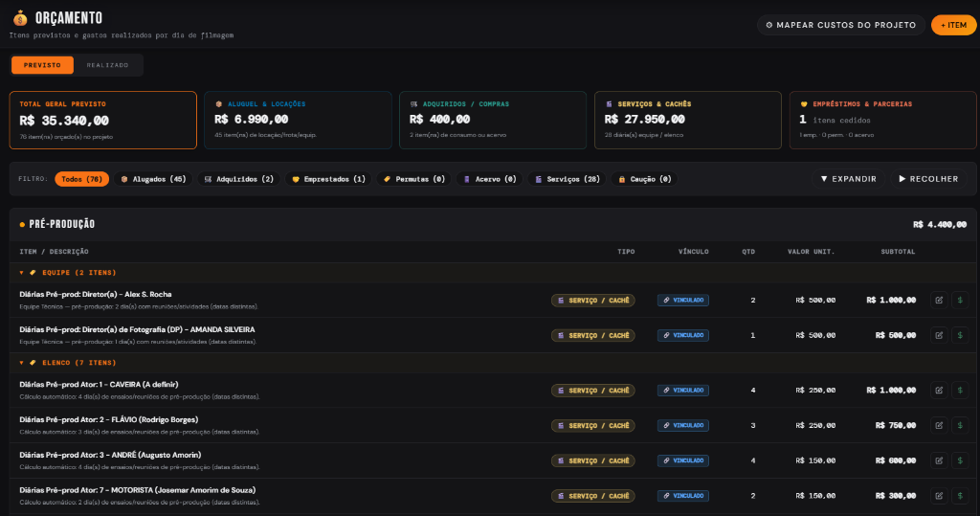The width and height of the screenshot is (980, 516).
Task: Click Vinculado badge on FLÁVIO row
Action: 683,425
